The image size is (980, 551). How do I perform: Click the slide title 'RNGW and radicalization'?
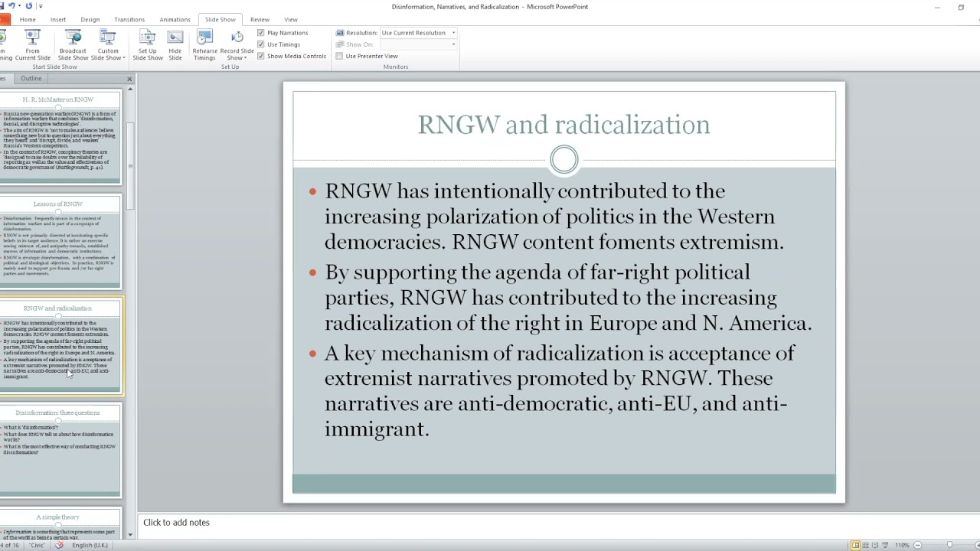(x=563, y=125)
